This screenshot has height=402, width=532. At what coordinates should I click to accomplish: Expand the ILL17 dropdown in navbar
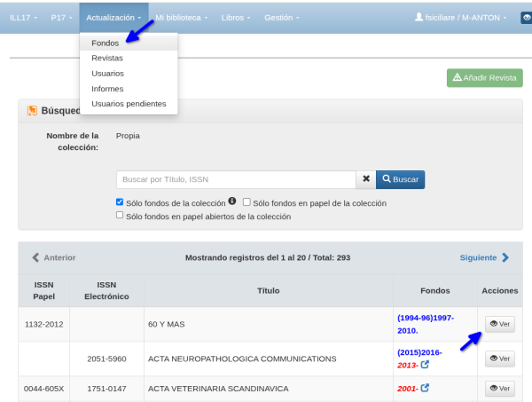pyautogui.click(x=23, y=17)
